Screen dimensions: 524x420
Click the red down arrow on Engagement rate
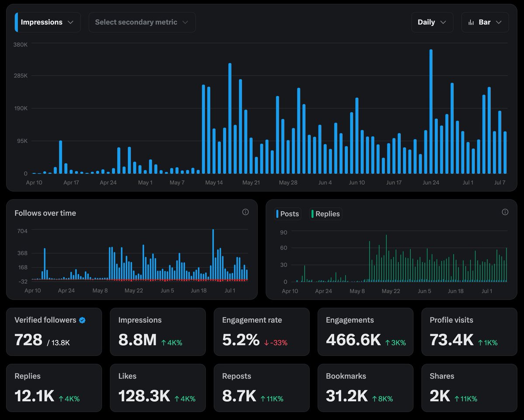[x=267, y=344]
